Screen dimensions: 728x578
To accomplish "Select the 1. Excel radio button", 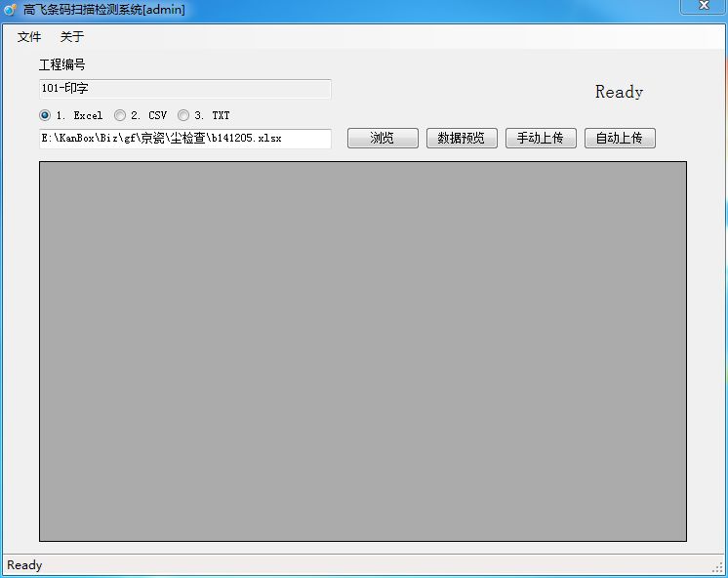I will pos(45,115).
